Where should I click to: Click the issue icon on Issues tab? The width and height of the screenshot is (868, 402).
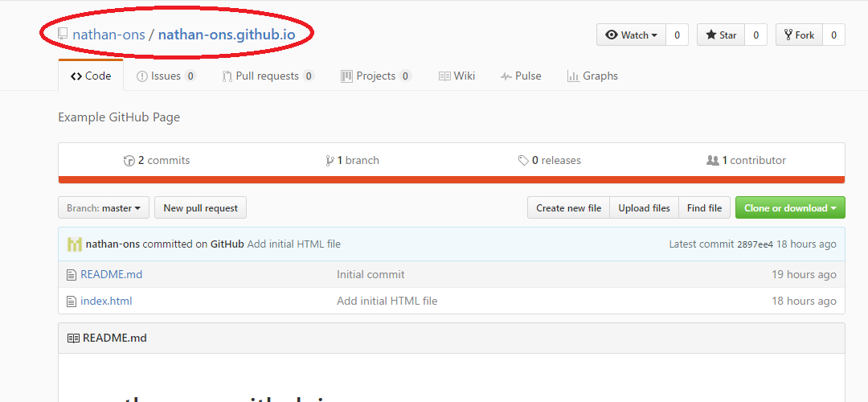[141, 76]
